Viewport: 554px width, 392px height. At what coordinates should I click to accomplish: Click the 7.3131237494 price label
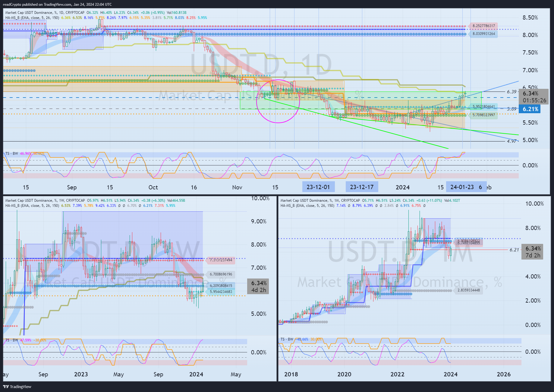221,260
